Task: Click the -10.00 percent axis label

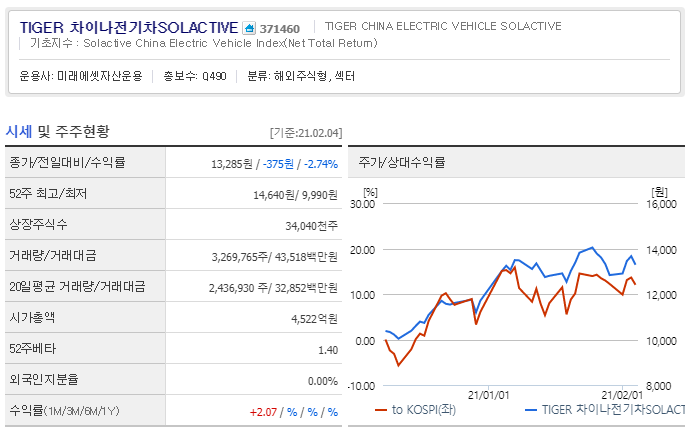Action: tap(361, 386)
